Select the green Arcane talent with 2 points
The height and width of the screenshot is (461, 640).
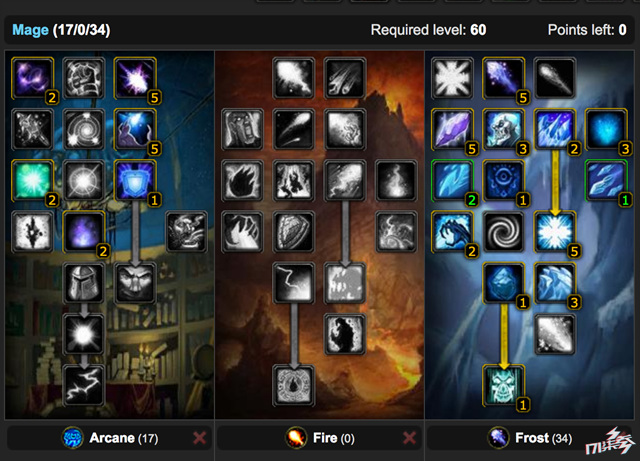(x=33, y=180)
